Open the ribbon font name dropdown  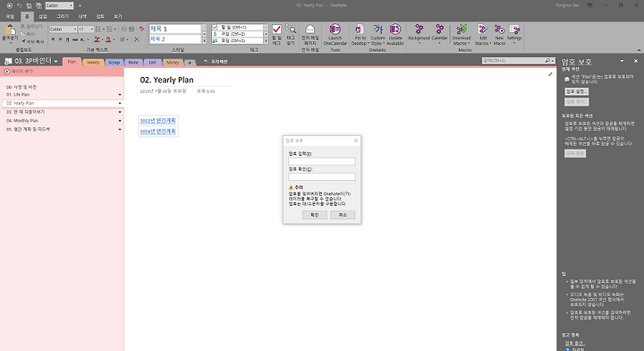[x=75, y=30]
